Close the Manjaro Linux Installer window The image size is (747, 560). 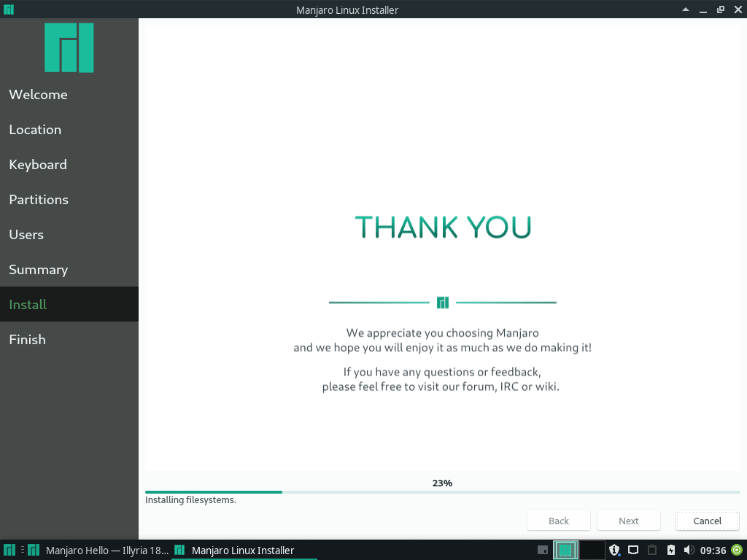coord(738,9)
